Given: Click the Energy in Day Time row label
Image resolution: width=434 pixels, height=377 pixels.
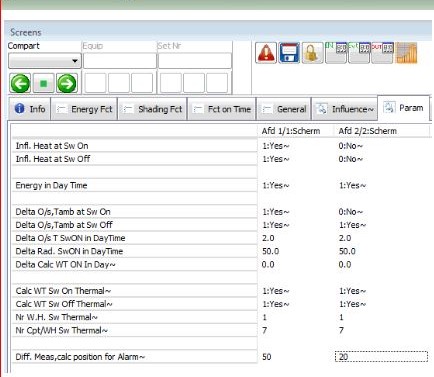Looking at the screenshot, I should click(x=51, y=185).
